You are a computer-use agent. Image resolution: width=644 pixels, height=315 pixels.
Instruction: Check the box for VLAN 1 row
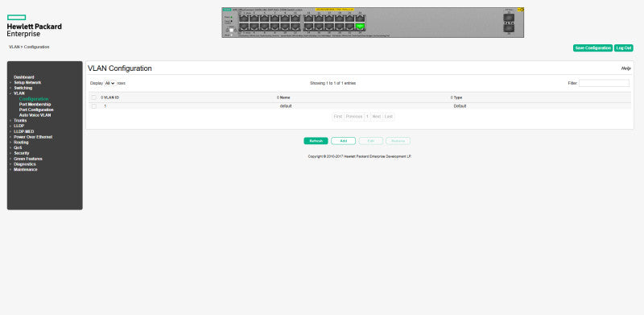click(94, 106)
